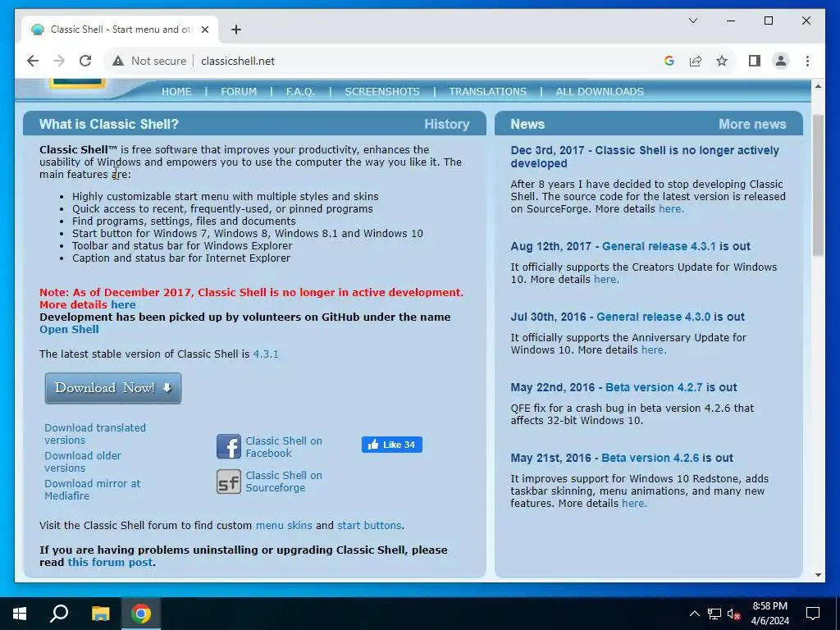Viewport: 840px width, 630px height.
Task: Open Download older versions link
Action: [83, 462]
